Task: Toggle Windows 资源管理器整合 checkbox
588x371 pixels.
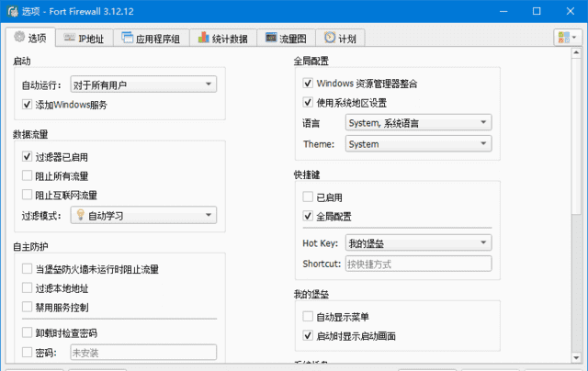Action: (x=308, y=83)
